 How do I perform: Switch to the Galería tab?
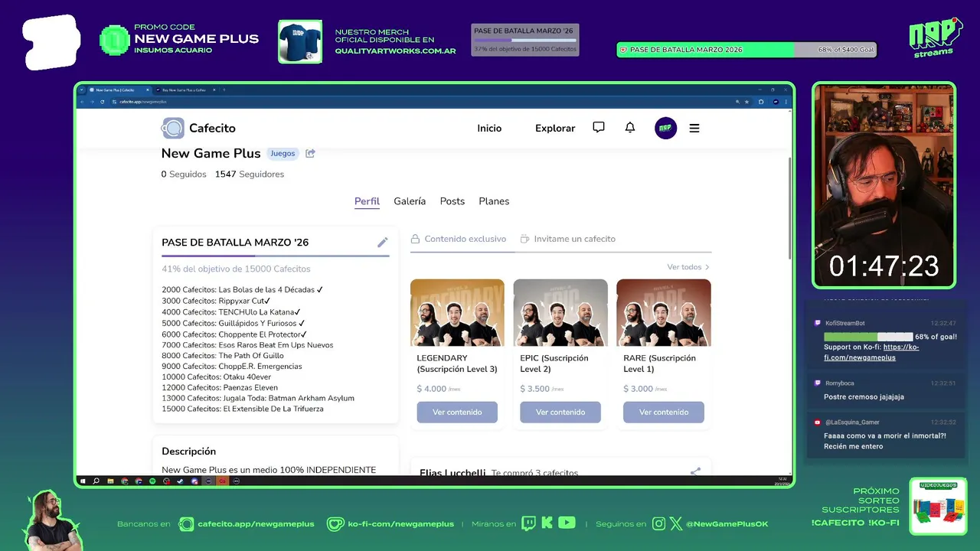pyautogui.click(x=410, y=201)
